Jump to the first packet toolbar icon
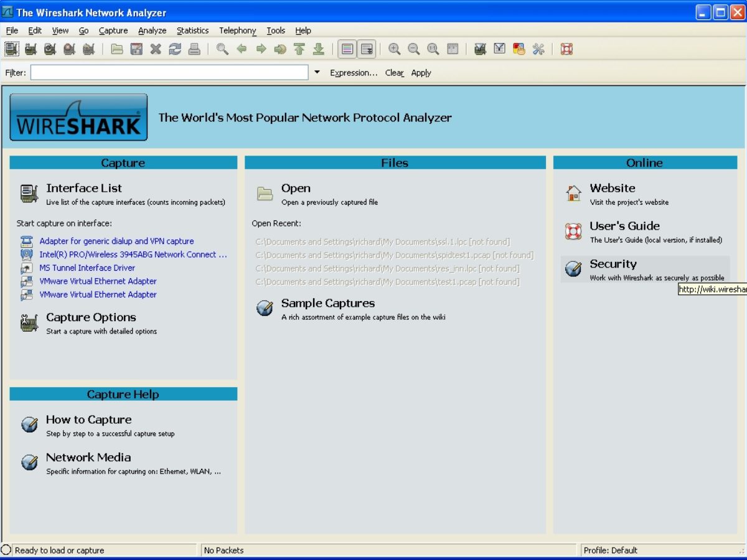This screenshot has height=560, width=747. 299,49
